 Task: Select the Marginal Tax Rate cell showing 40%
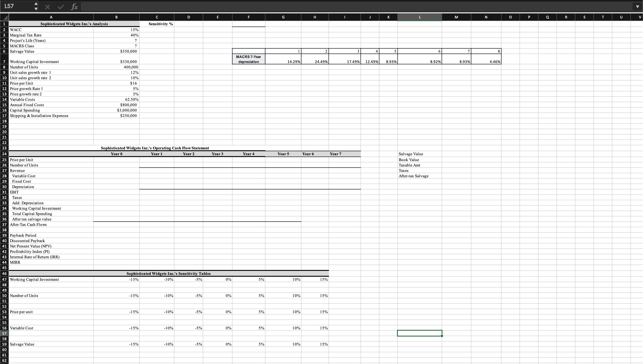116,35
